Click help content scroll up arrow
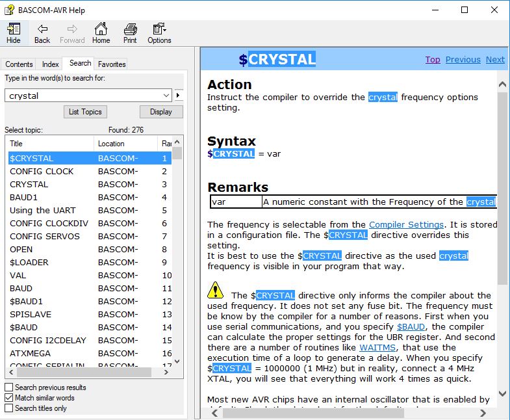Image resolution: width=510 pixels, height=420 pixels. pos(502,85)
